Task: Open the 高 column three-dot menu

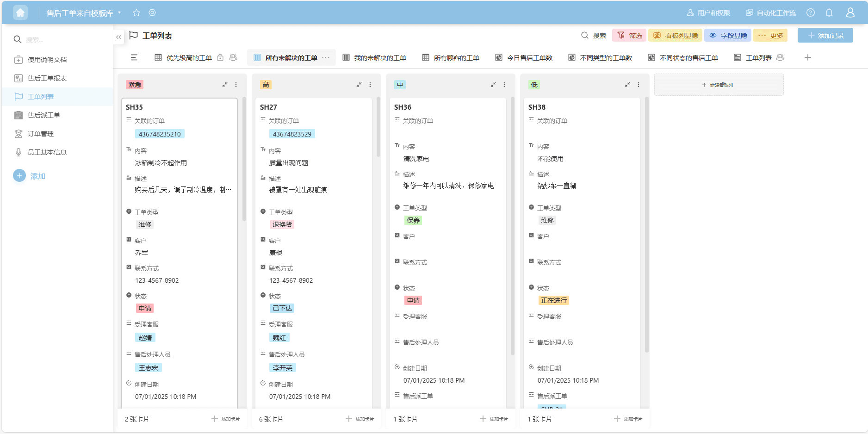Action: 370,85
